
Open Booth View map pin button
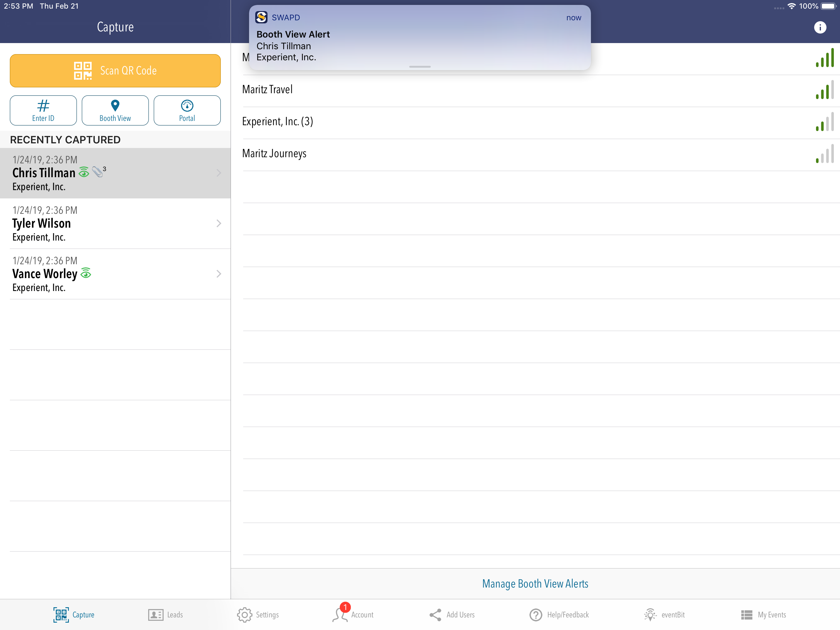115,110
